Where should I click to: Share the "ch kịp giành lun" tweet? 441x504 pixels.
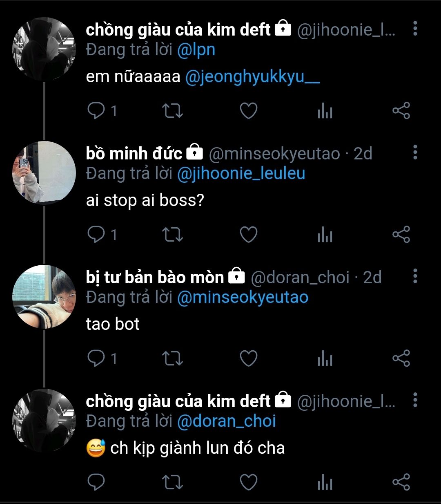(x=401, y=482)
